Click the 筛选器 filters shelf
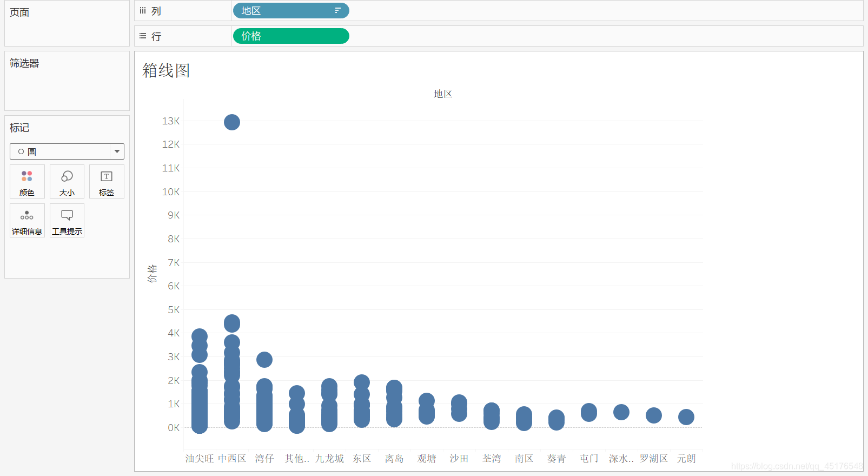The height and width of the screenshot is (476, 868). click(67, 81)
